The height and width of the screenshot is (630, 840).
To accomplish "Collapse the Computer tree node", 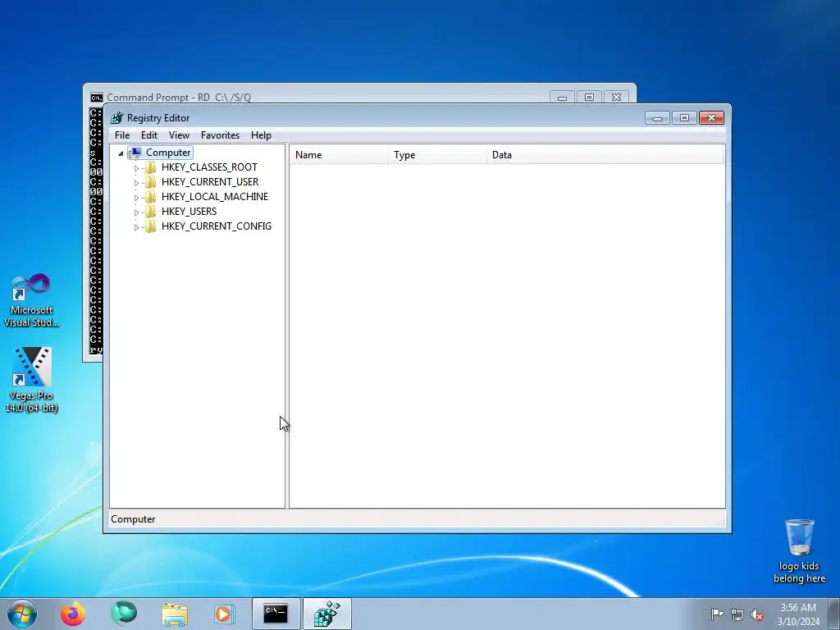I will click(121, 153).
